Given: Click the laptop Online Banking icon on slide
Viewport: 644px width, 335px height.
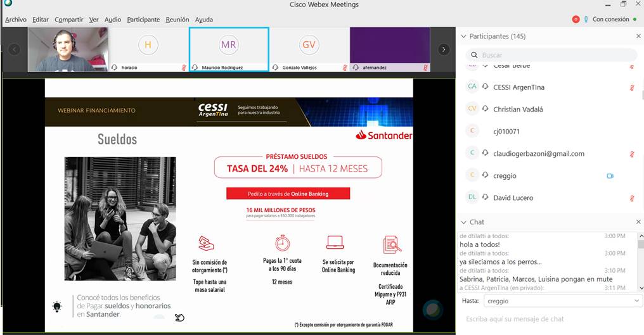Looking at the screenshot, I should 335,242.
